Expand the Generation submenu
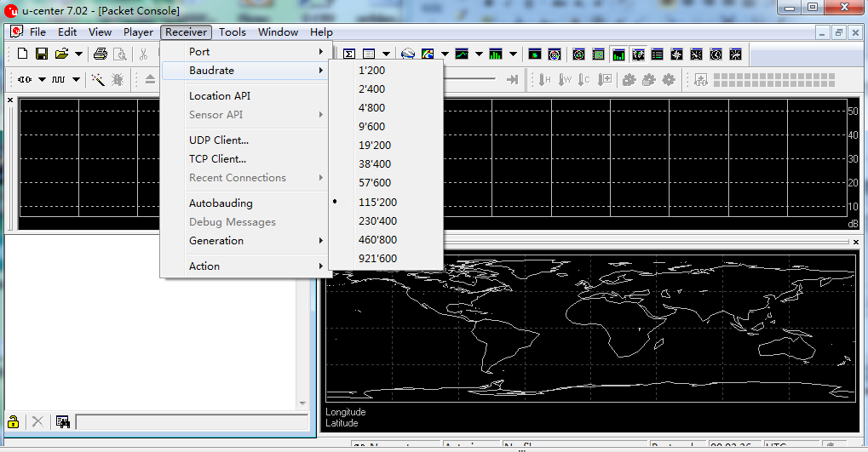Viewport: 868px width, 452px height. click(x=245, y=241)
